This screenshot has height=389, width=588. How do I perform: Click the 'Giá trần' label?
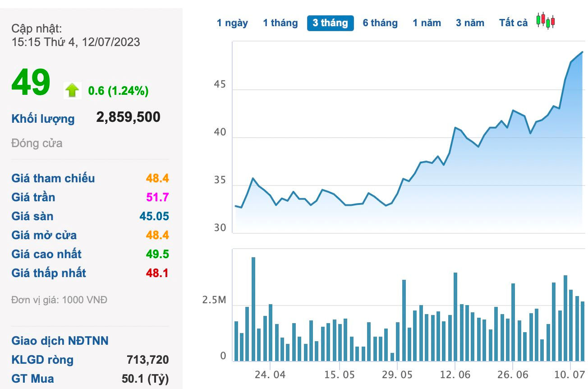pyautogui.click(x=33, y=197)
